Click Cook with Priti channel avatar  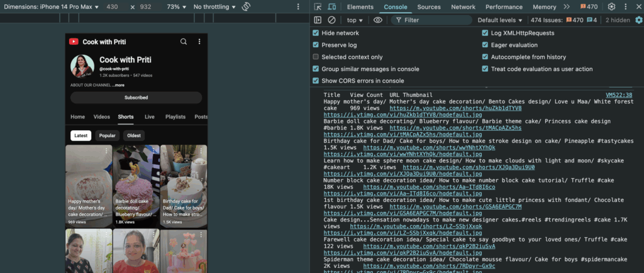82,65
